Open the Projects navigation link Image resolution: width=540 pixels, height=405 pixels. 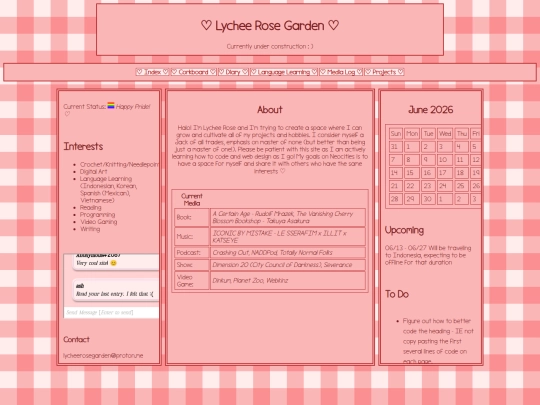coord(384,72)
